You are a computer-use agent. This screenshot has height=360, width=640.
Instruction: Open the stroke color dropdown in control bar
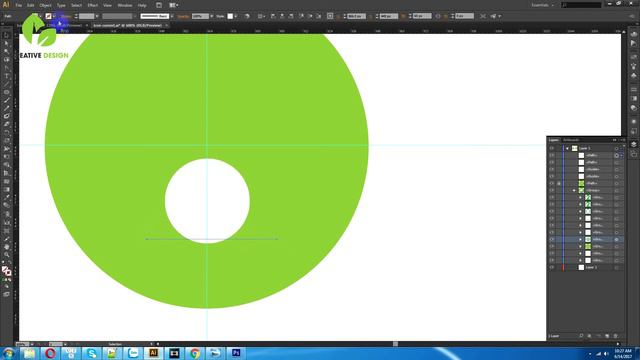point(54,16)
